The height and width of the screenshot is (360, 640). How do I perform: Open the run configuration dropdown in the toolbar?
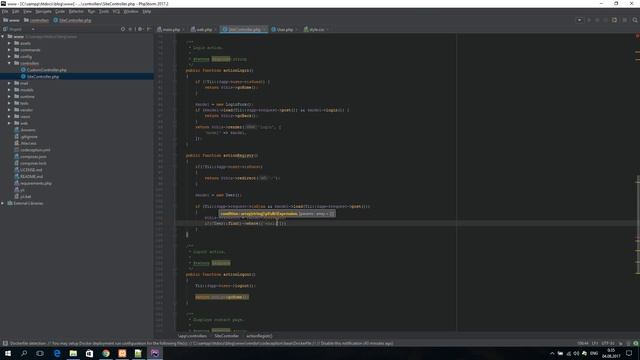(x=579, y=20)
